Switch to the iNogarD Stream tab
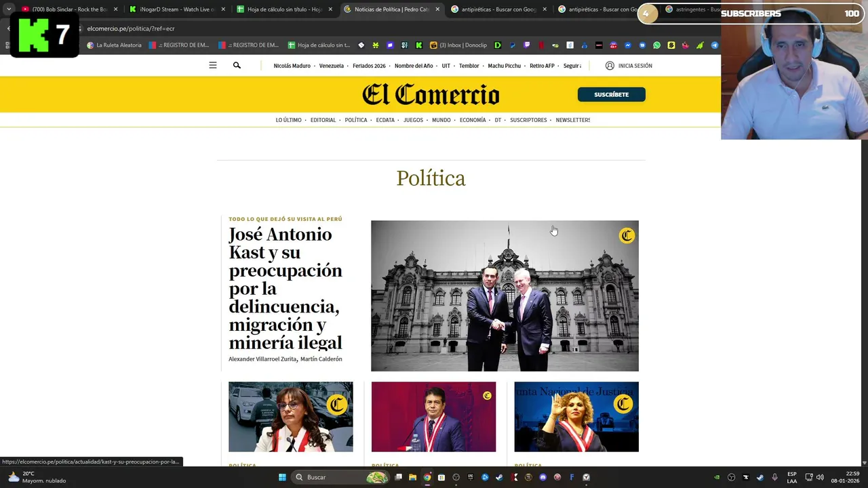The width and height of the screenshot is (868, 488). tap(176, 9)
